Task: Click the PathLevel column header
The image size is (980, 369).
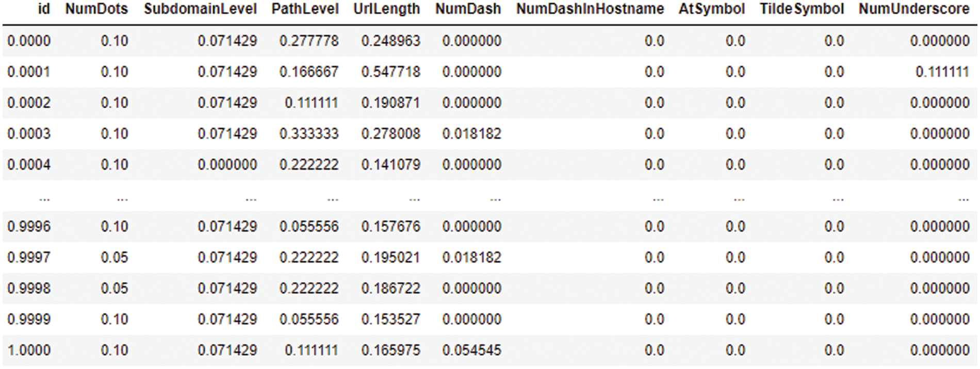Action: 305,9
